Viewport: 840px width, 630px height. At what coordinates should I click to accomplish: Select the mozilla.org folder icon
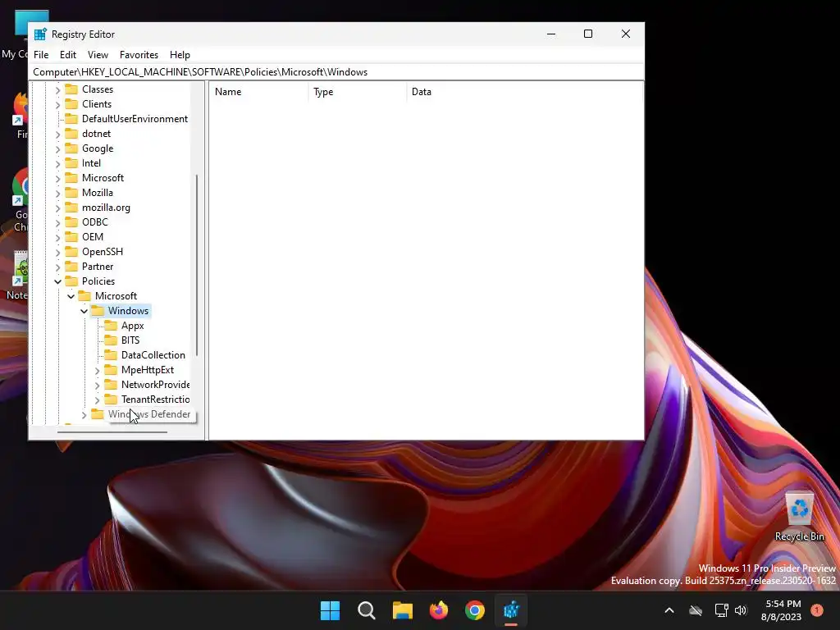tap(71, 208)
